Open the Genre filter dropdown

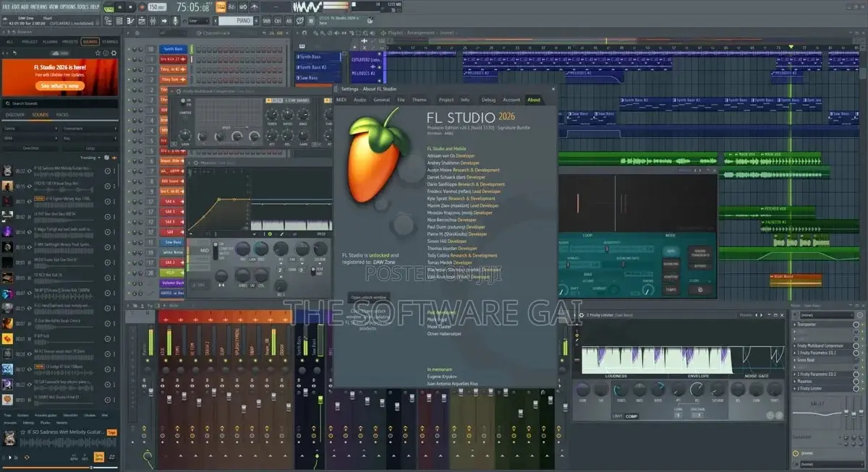(x=30, y=128)
